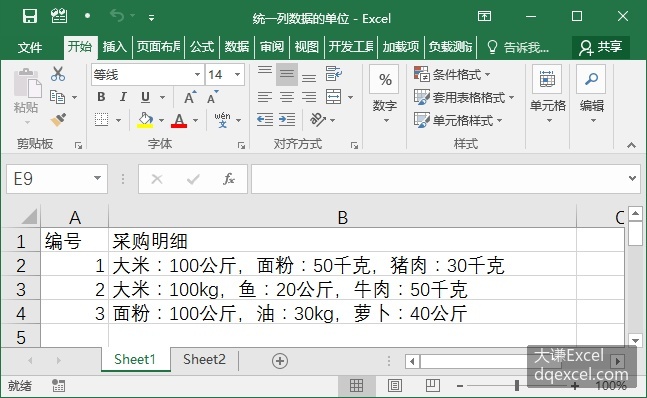This screenshot has width=647, height=398.
Task: Click the Sheet2 tab
Action: point(204,360)
